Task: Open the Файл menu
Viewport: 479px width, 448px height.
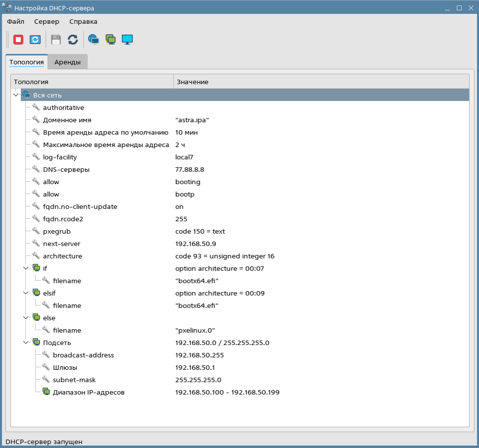Action: (15, 22)
